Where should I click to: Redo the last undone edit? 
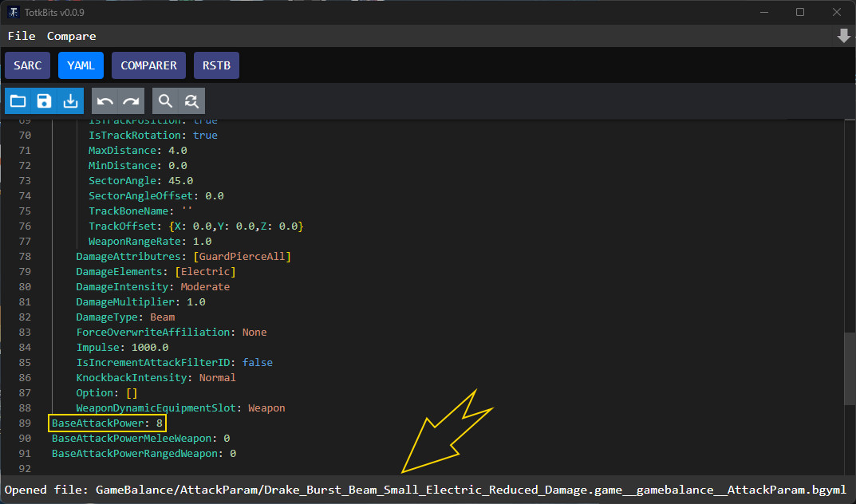(x=131, y=101)
